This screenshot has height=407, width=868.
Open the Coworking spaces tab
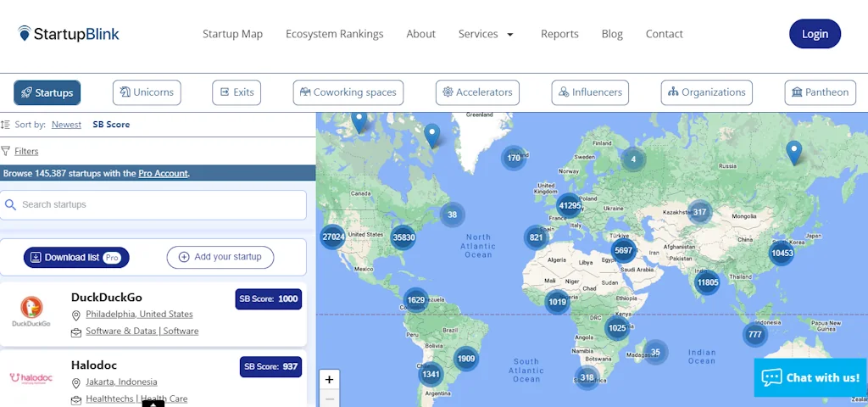pyautogui.click(x=348, y=92)
